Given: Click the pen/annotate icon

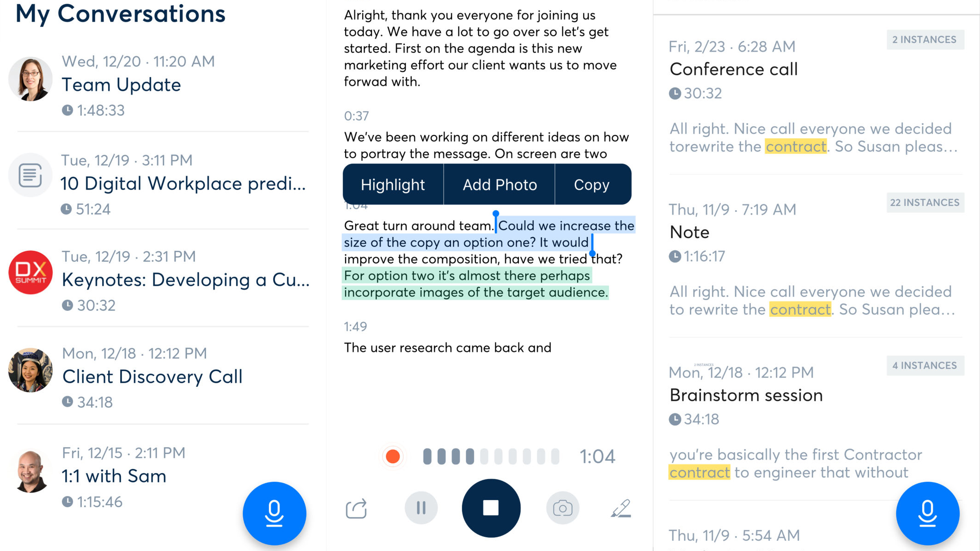Looking at the screenshot, I should [619, 508].
